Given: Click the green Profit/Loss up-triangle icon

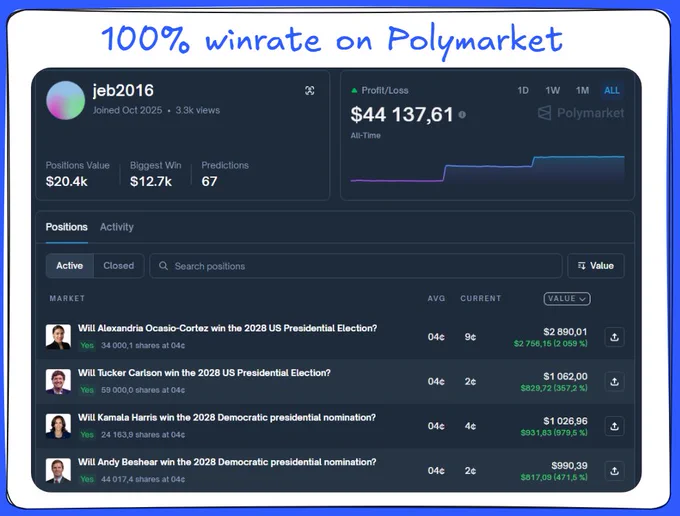Looking at the screenshot, I should pyautogui.click(x=354, y=91).
